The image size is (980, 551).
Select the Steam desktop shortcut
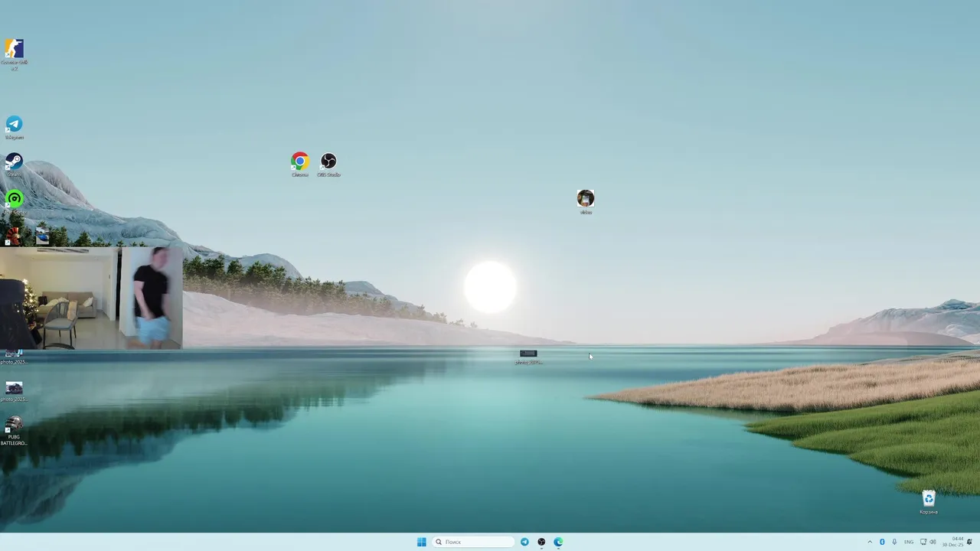click(14, 165)
